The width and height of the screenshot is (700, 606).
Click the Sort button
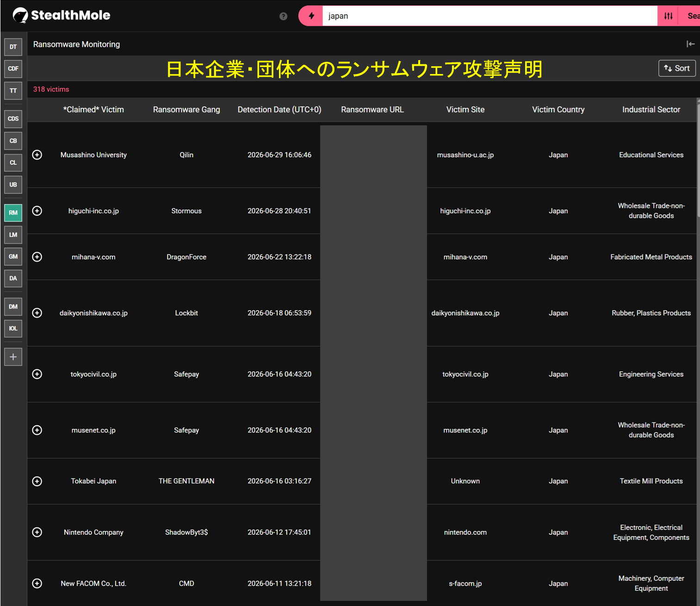[677, 68]
